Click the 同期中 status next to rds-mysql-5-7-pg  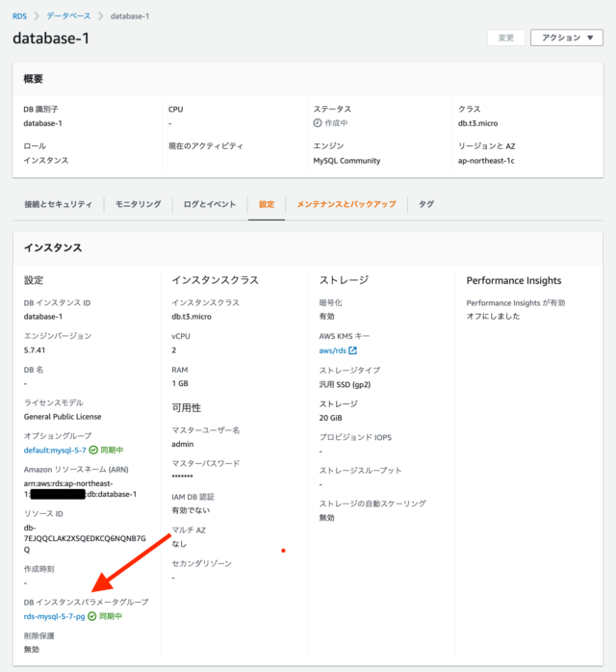coord(111,617)
